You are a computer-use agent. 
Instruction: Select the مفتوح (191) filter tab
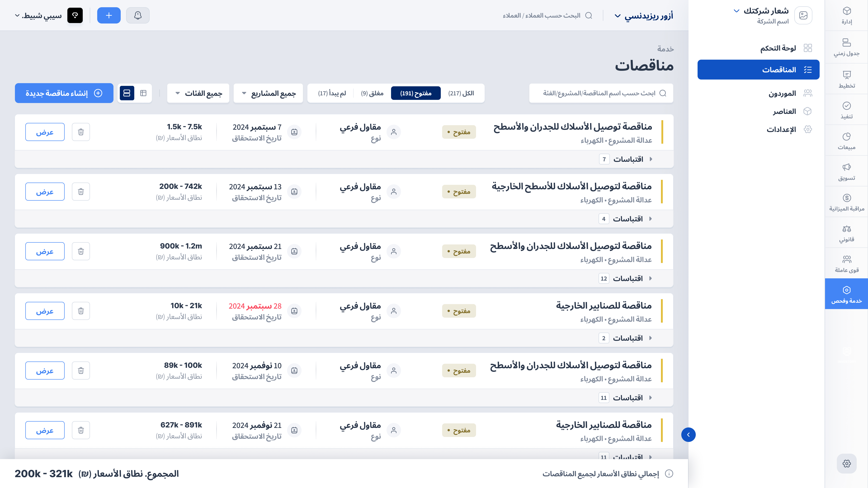416,93
